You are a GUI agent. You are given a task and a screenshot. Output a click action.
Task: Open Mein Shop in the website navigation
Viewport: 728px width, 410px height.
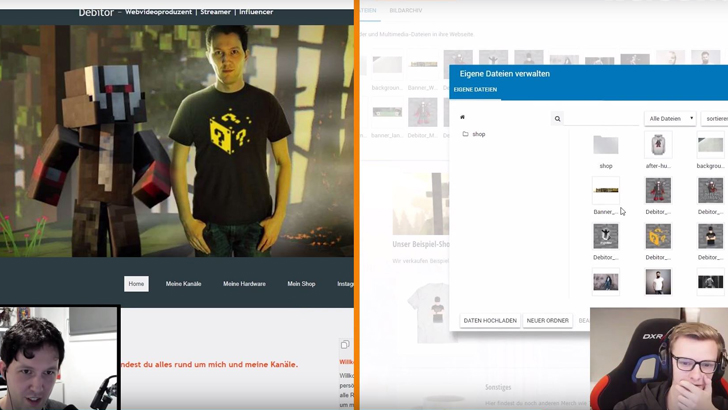pos(301,284)
